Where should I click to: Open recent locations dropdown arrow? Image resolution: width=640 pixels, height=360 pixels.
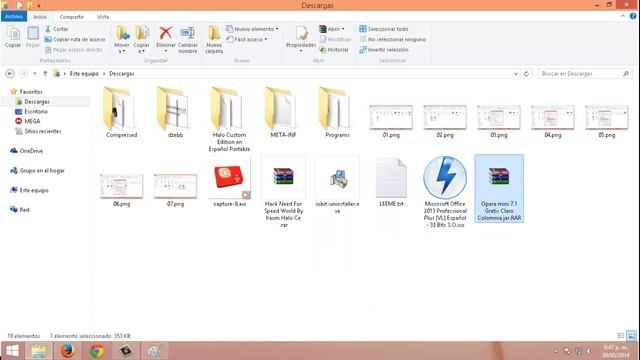35,74
